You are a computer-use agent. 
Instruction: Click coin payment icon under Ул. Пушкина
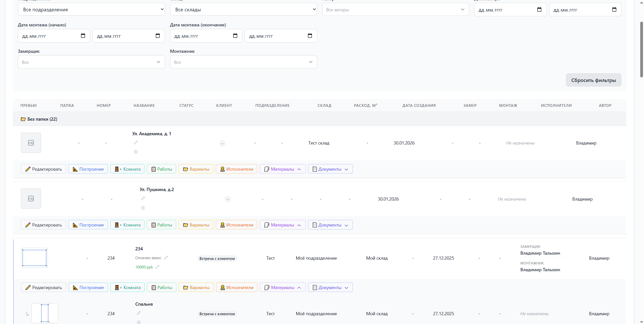143,208
